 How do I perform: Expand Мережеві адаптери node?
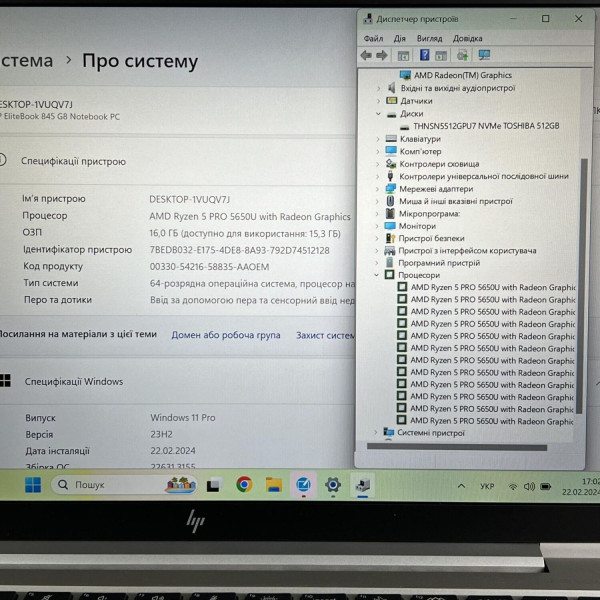pos(377,189)
